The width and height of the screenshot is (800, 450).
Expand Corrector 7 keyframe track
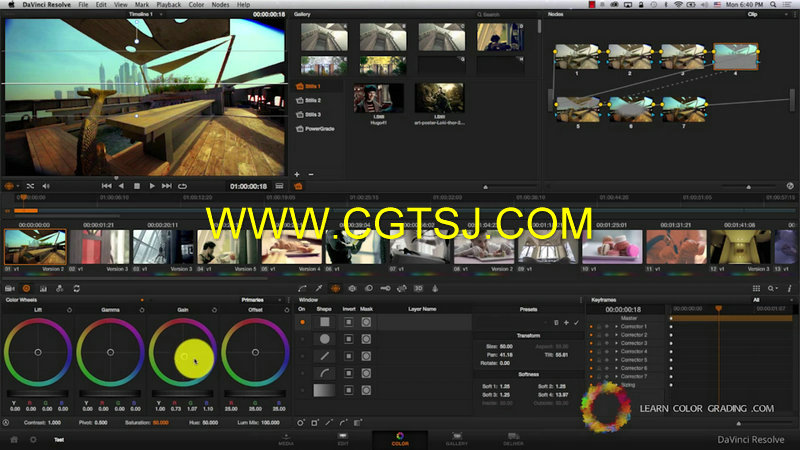pyautogui.click(x=616, y=377)
